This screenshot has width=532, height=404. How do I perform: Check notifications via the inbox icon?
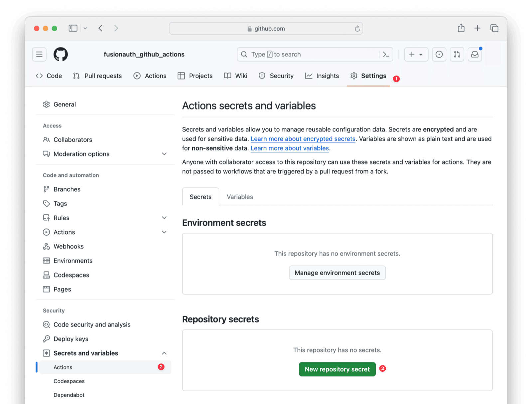coord(474,54)
